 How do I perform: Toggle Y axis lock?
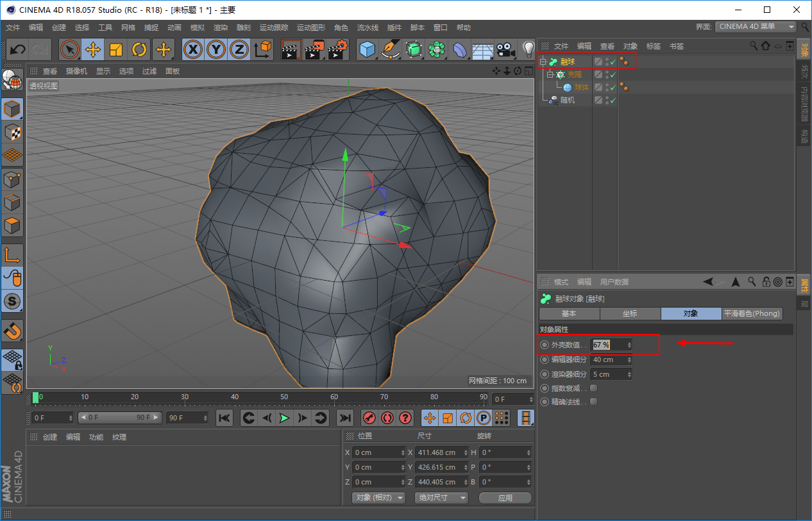click(216, 49)
